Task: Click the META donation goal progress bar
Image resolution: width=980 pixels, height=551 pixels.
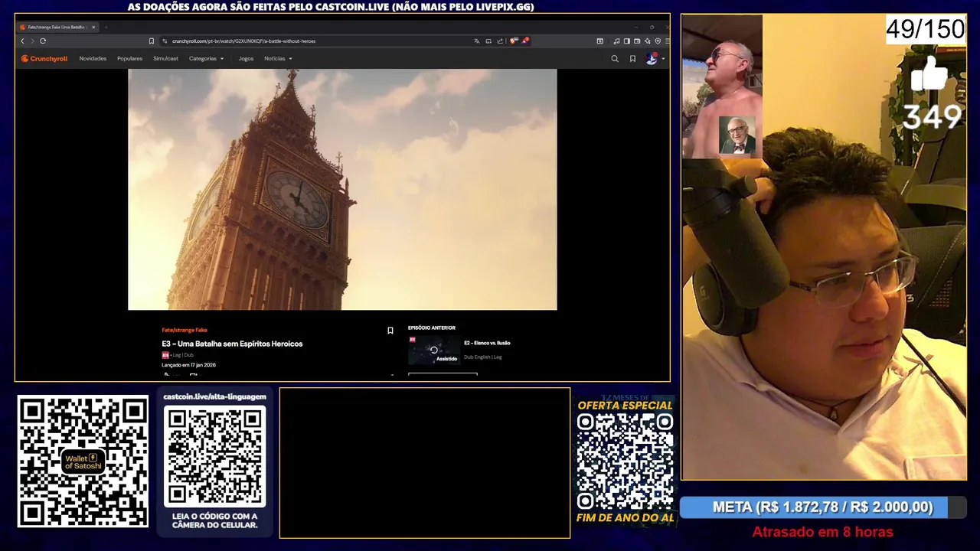Action: (823, 507)
